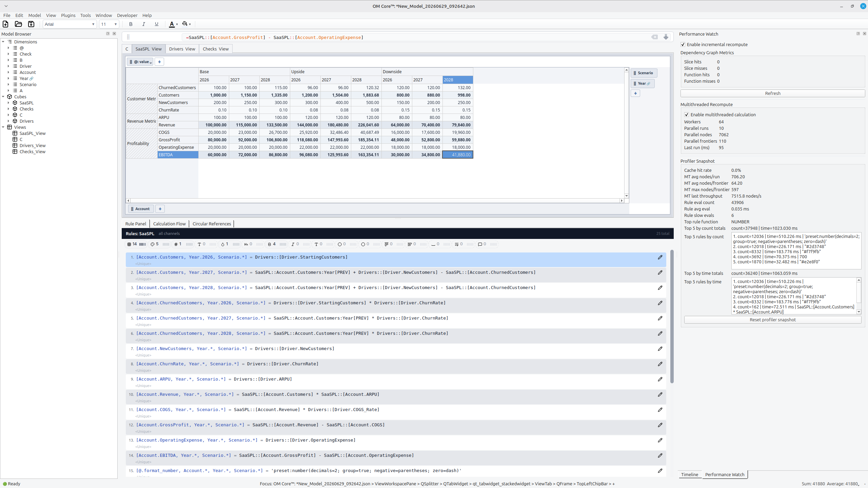Select the Downside 2028 column header
This screenshot has width=868, height=488.
pos(457,80)
